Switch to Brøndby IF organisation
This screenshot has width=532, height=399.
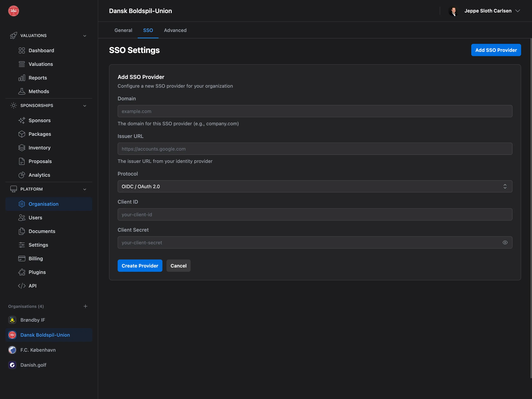click(x=49, y=320)
